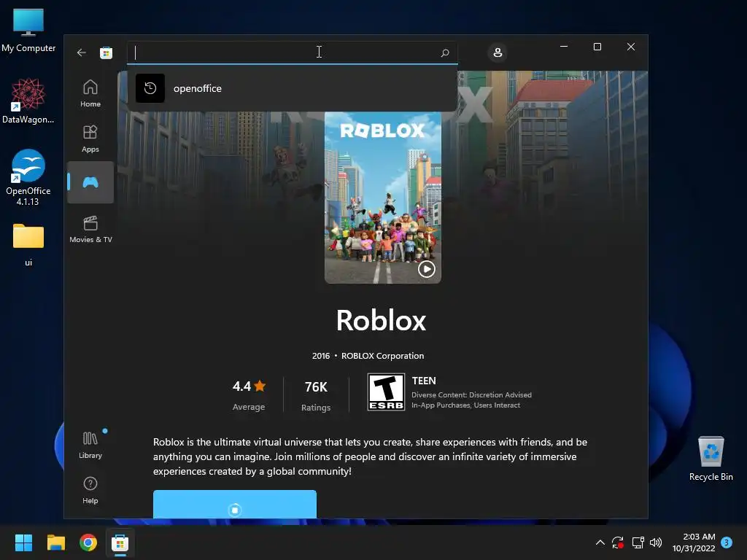Click the ESRB Teen rating badge
Screen dimensions: 747x560
386,392
